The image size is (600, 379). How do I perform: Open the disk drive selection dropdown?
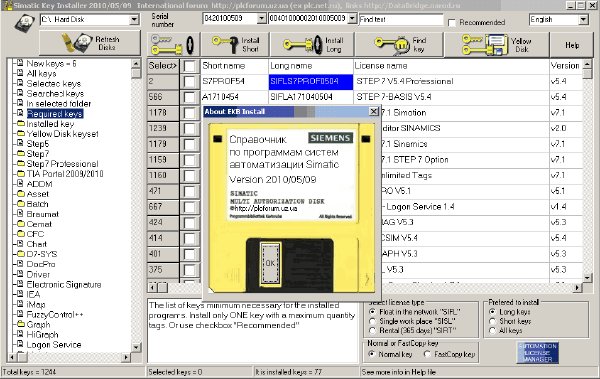coord(134,19)
